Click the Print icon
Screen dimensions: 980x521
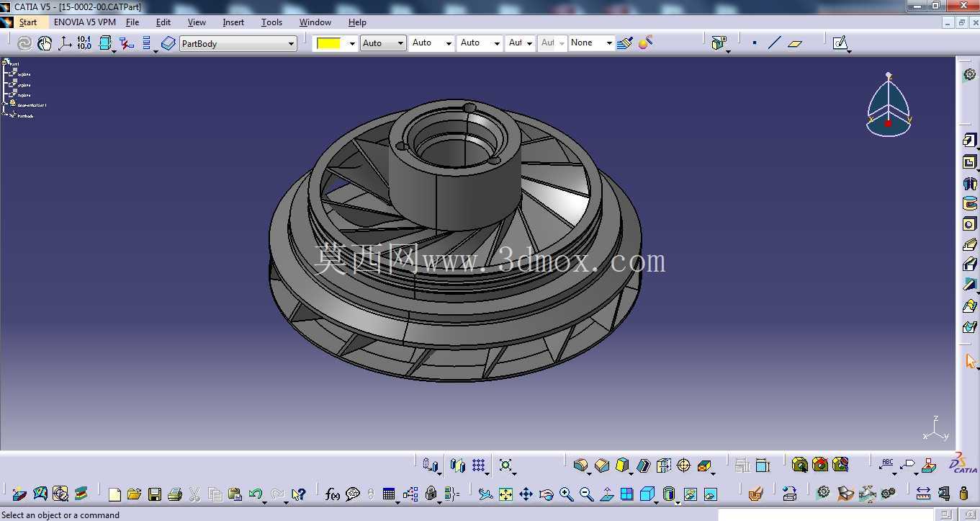point(174,494)
